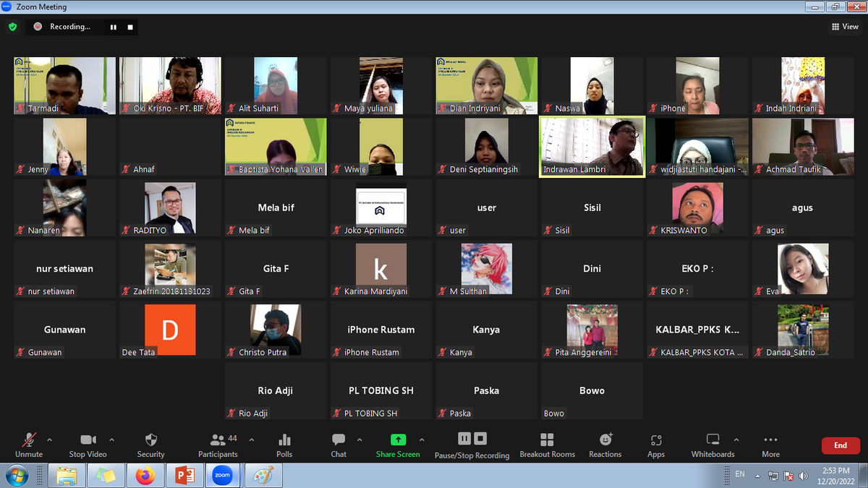The image size is (868, 488).
Task: Open the More options menu
Action: (770, 445)
